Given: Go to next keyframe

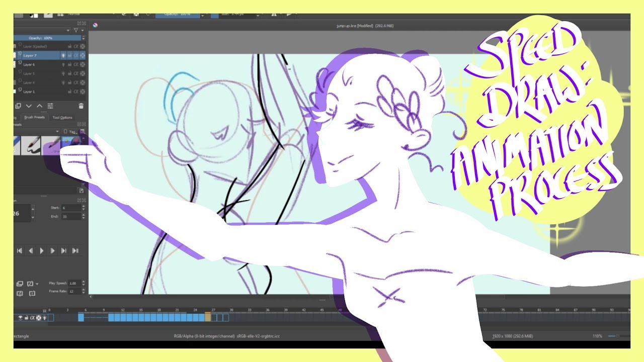Looking at the screenshot, I should [64, 250].
